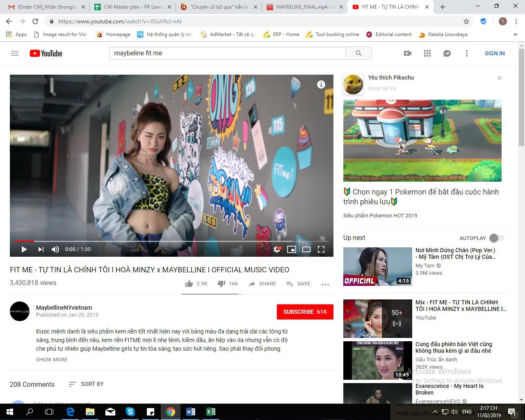
Task: Like the video with thumbs up
Action: pyautogui.click(x=196, y=284)
